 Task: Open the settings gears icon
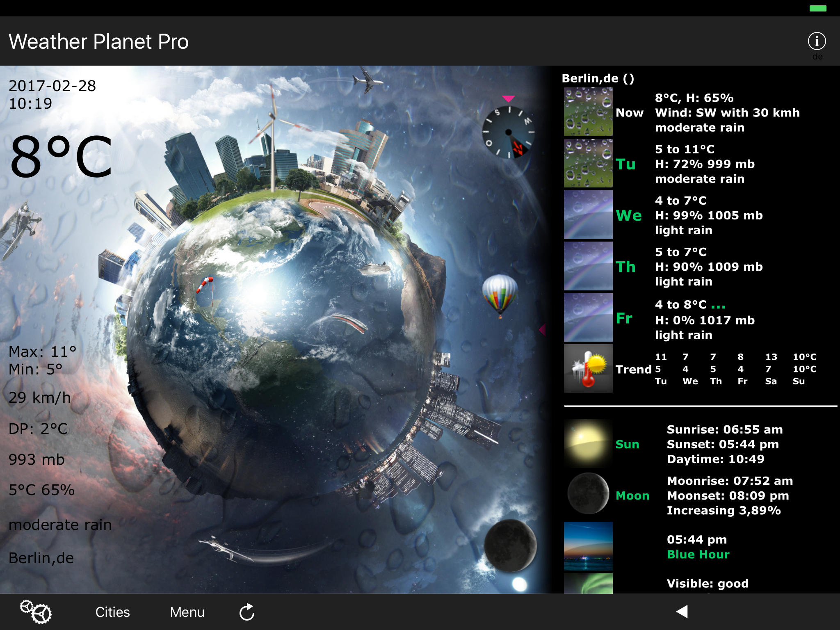(36, 612)
